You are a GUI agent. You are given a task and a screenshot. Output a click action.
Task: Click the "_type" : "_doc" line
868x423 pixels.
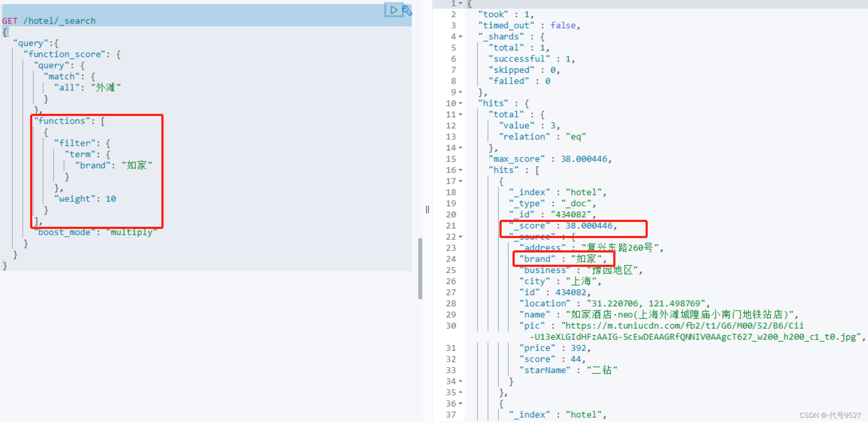coord(552,204)
